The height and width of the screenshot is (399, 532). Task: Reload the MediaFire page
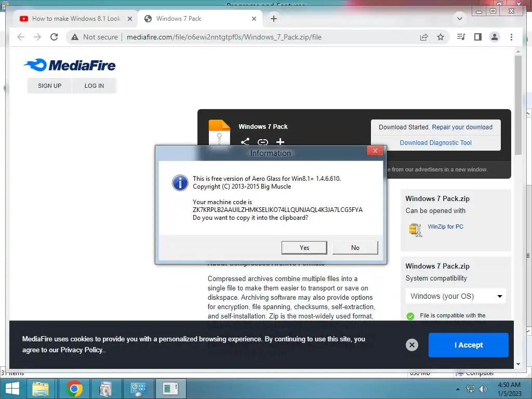54,37
